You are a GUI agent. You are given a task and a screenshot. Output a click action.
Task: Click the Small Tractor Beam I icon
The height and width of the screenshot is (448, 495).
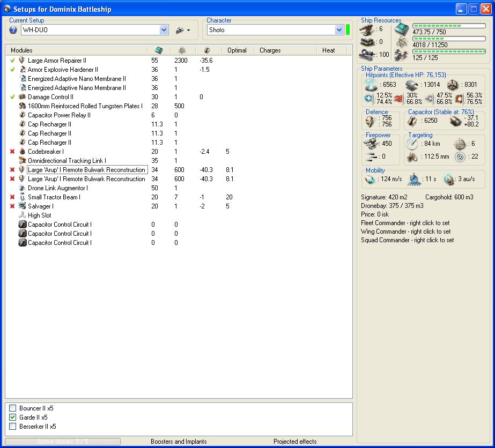pos(22,197)
